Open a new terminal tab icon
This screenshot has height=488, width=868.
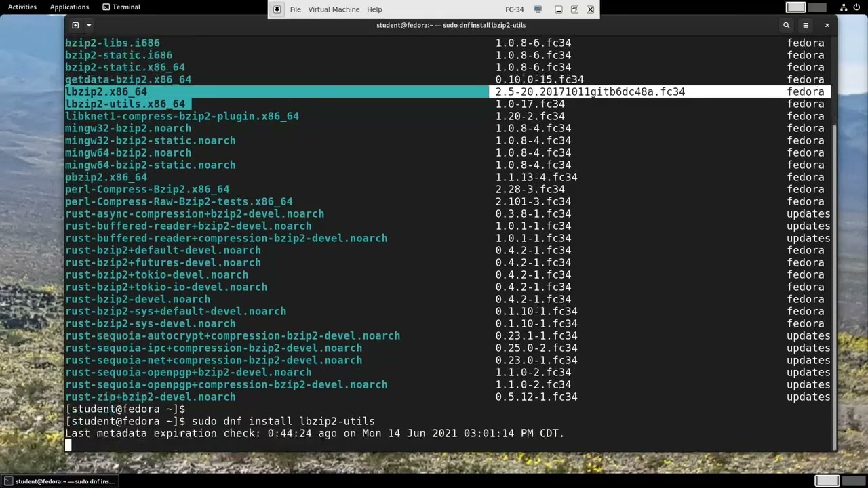75,25
